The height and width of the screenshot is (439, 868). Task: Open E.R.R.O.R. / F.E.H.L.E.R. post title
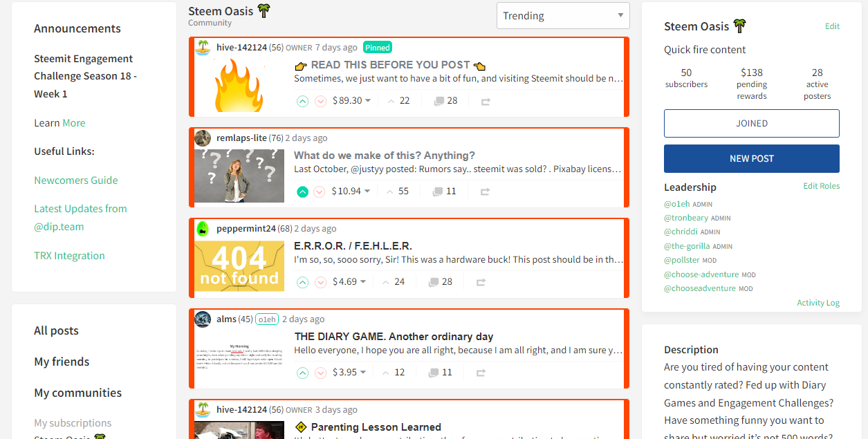point(353,246)
